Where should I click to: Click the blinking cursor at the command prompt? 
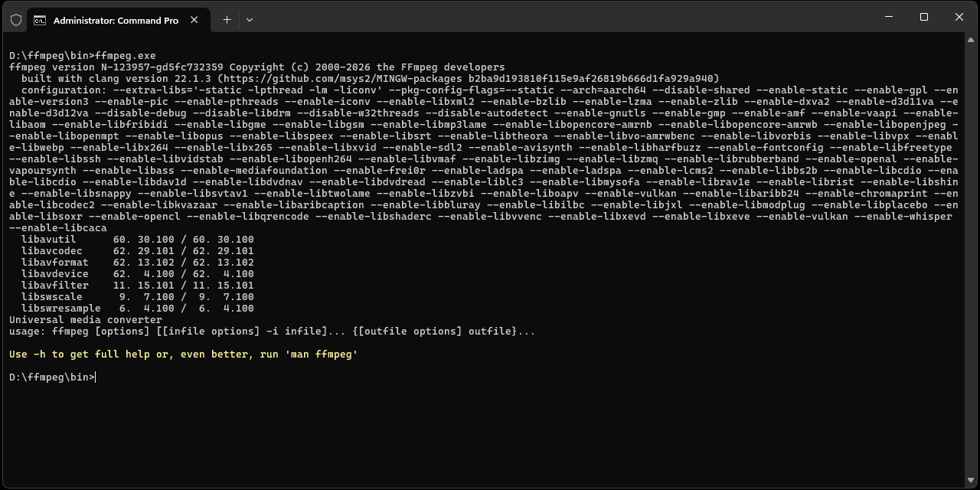tap(96, 377)
